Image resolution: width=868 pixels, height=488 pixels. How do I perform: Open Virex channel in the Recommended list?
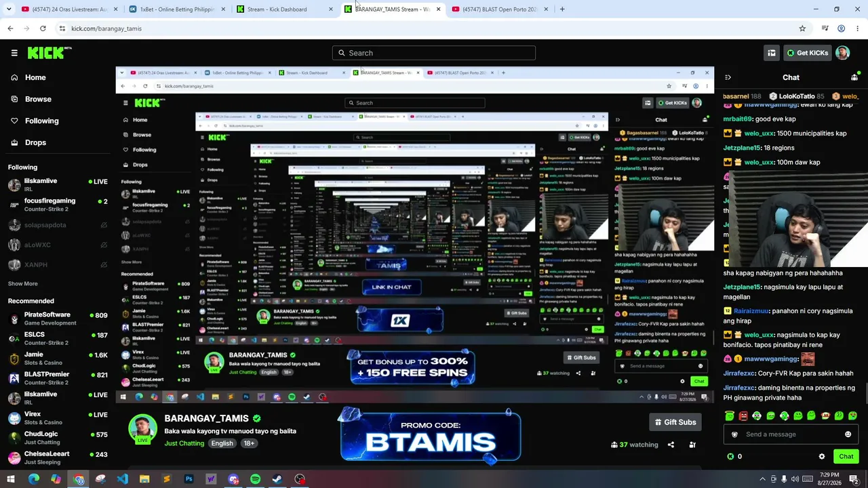coord(57,418)
